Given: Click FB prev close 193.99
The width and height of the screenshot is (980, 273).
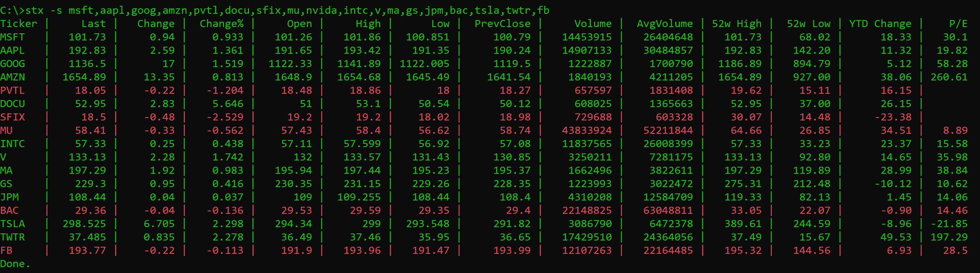Looking at the screenshot, I should point(512,250).
